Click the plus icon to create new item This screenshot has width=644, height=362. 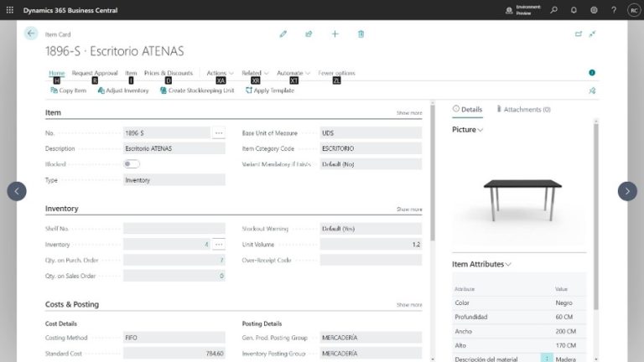[x=335, y=34]
